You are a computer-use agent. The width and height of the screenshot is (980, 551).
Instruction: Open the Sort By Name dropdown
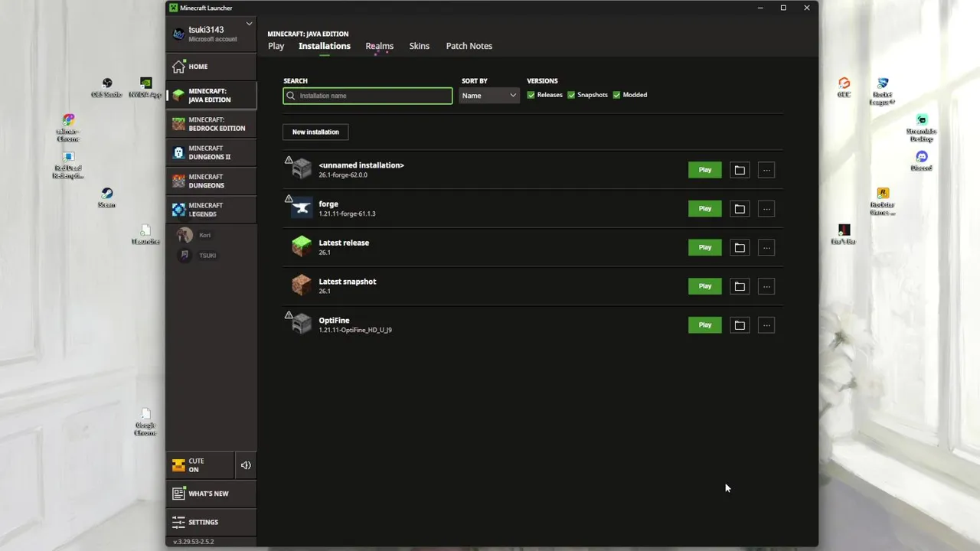[x=489, y=96]
